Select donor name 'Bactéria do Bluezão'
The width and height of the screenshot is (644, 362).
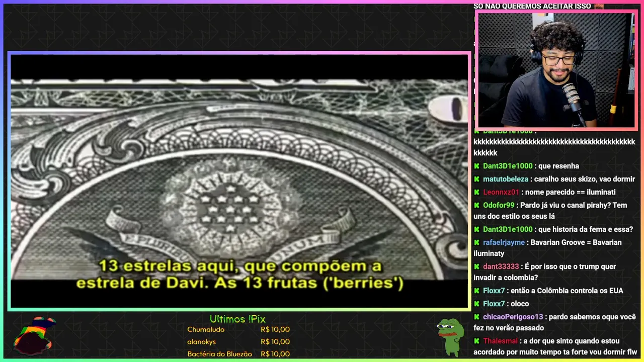(x=219, y=354)
